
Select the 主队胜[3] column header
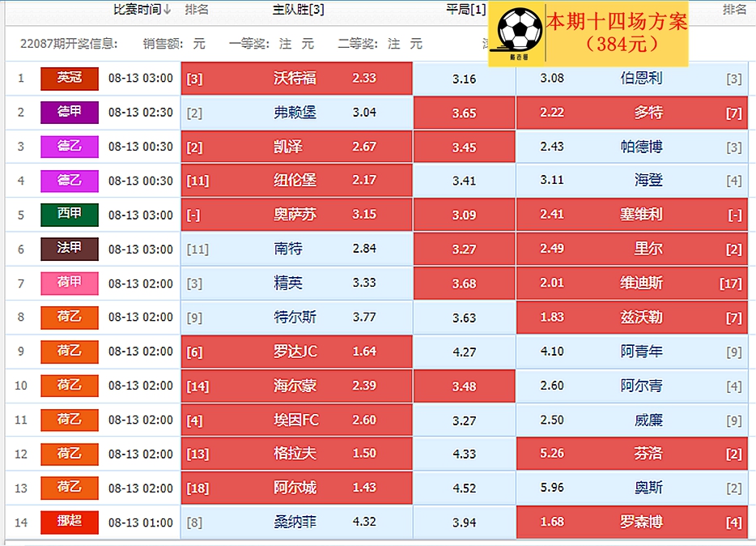(x=298, y=10)
